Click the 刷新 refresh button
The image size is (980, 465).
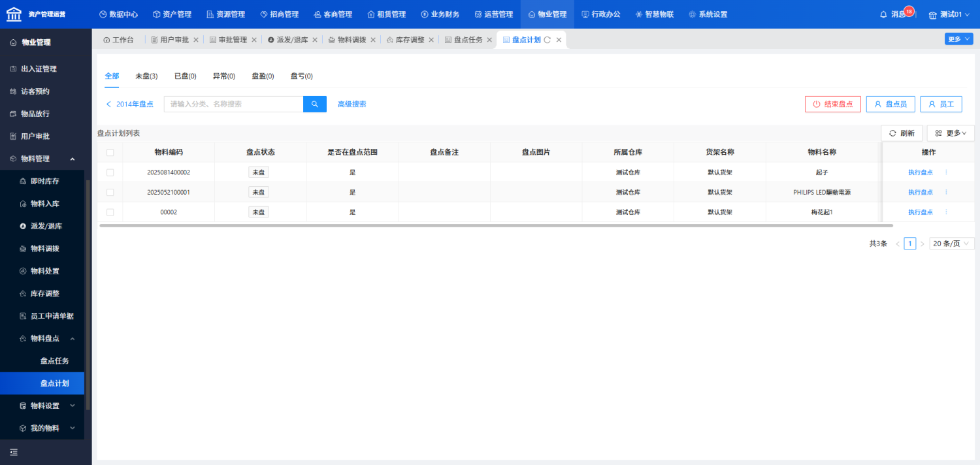click(902, 133)
